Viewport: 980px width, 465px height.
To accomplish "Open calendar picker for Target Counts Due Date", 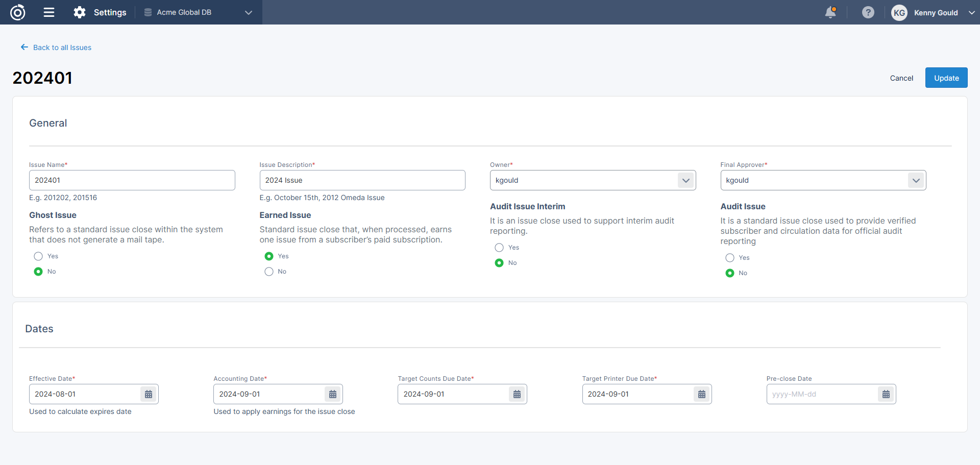I will [517, 394].
